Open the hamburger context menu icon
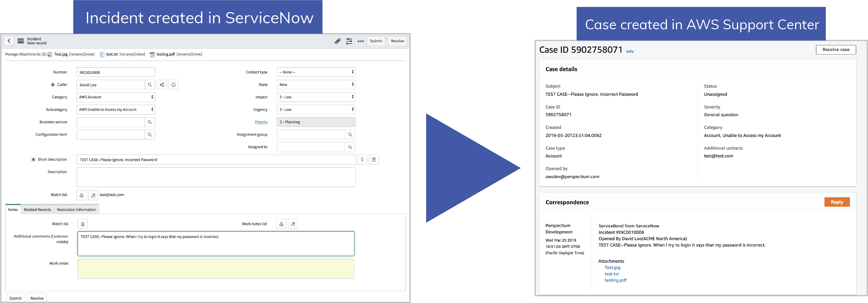Viewport: 868px width, 303px height. pyautogui.click(x=21, y=41)
